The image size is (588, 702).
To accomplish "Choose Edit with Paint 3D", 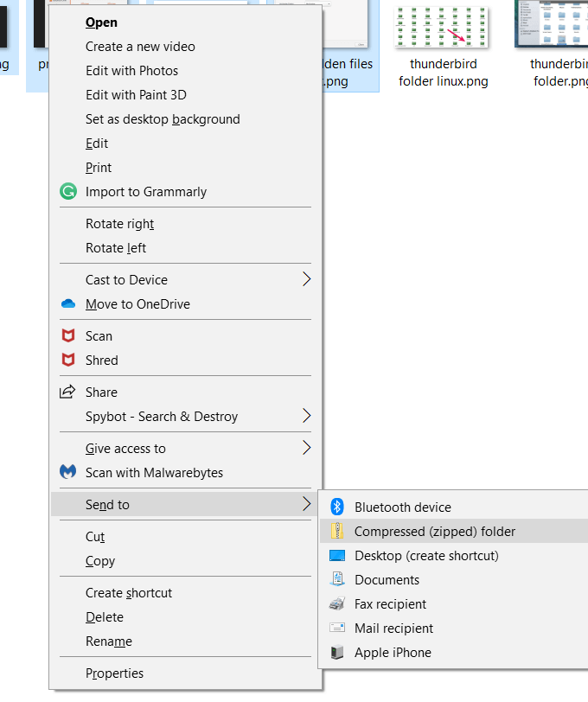I will point(185,95).
